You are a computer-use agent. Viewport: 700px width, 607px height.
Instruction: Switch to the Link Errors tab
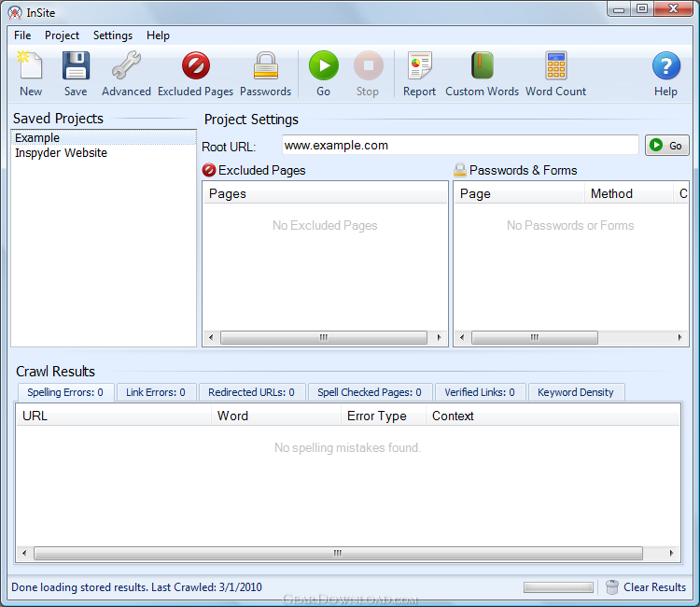point(156,392)
